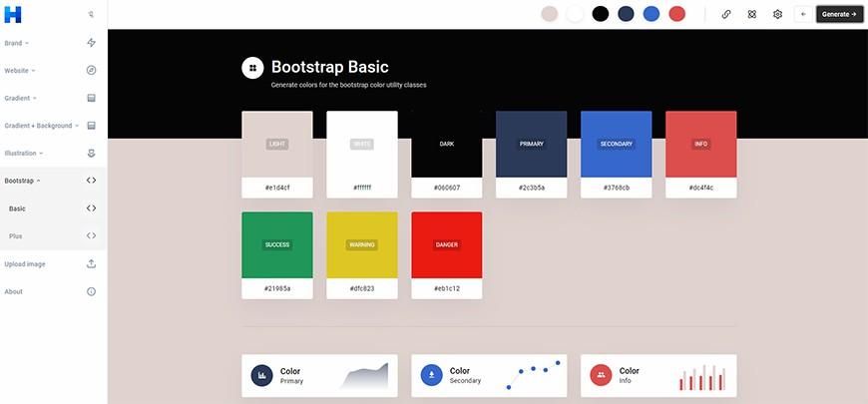
Task: Click the Bootstrap Basic heading
Action: (330, 67)
